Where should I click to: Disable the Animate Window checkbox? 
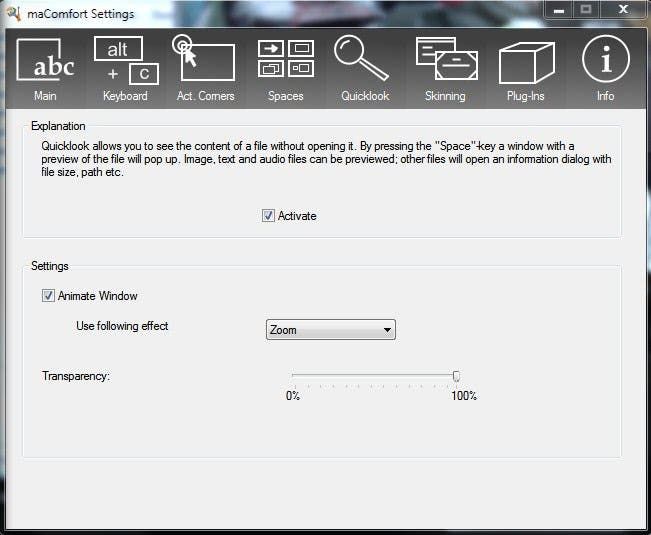coord(48,296)
